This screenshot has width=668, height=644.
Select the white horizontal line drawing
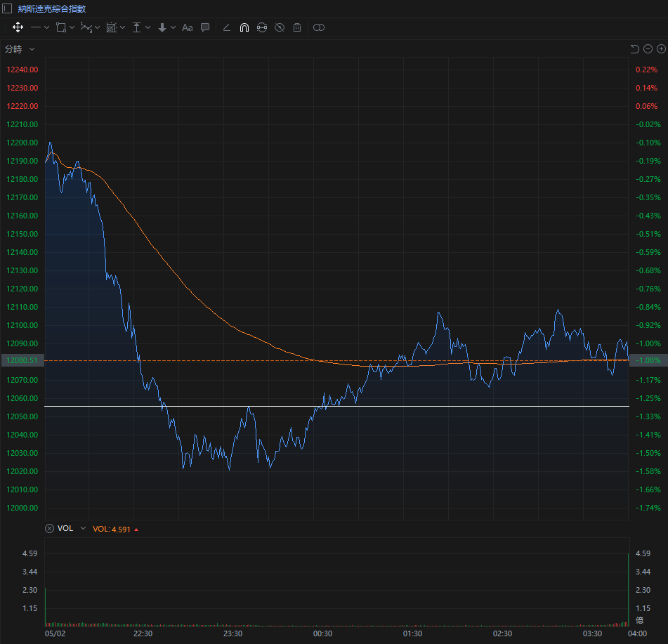click(x=336, y=407)
